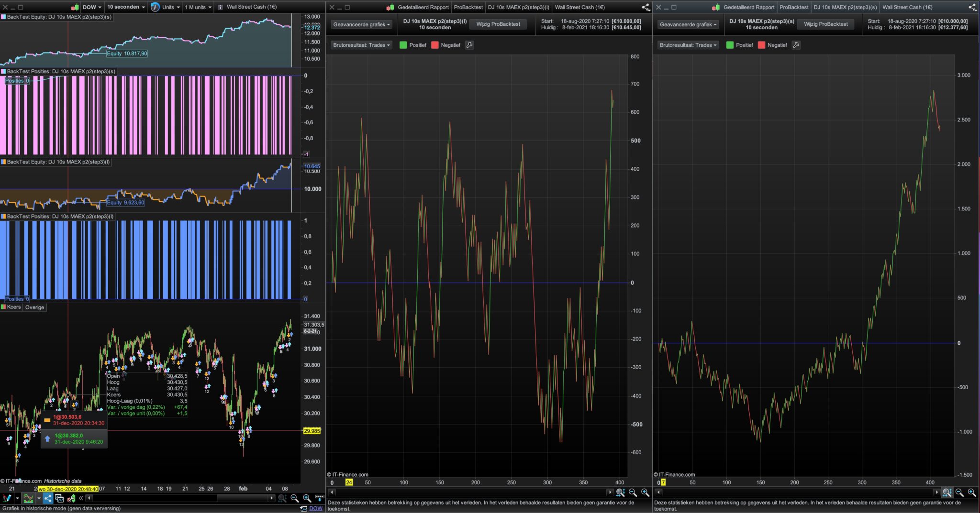Toggle red Negatief swatch in middle report

434,45
